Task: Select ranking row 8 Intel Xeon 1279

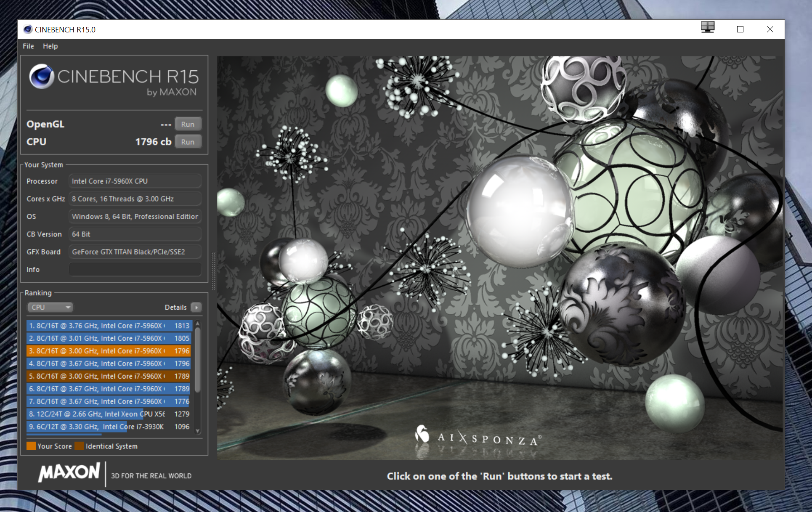Action: [x=109, y=414]
